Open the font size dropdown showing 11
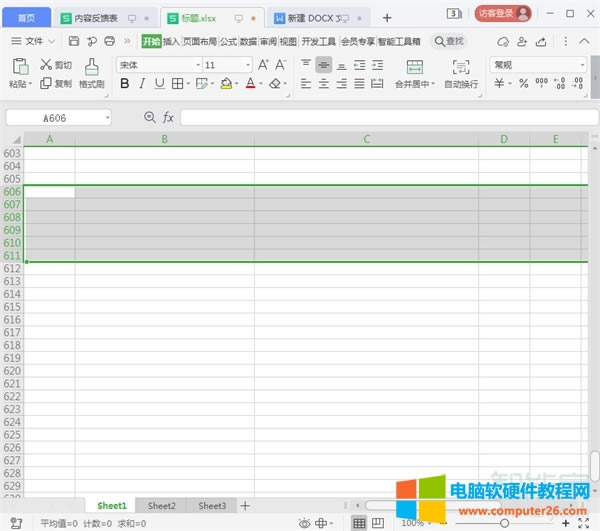 point(226,65)
